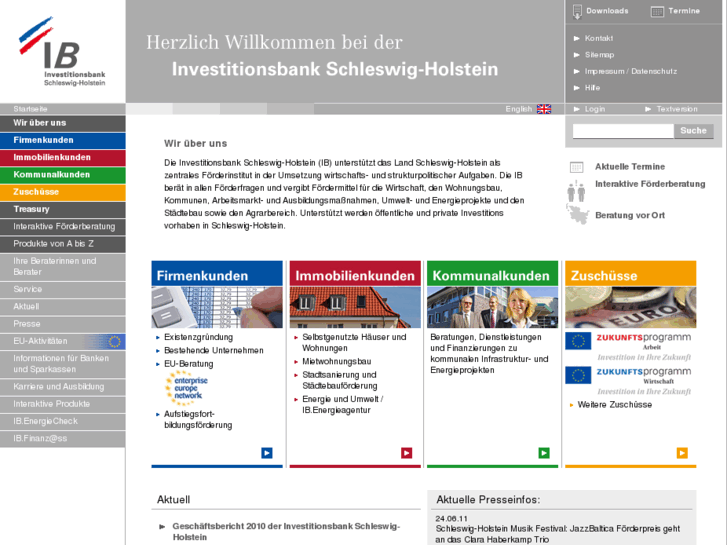Screen dimensions: 727x545
Task: Open Karriere und Ausbildung
Action: click(63, 387)
